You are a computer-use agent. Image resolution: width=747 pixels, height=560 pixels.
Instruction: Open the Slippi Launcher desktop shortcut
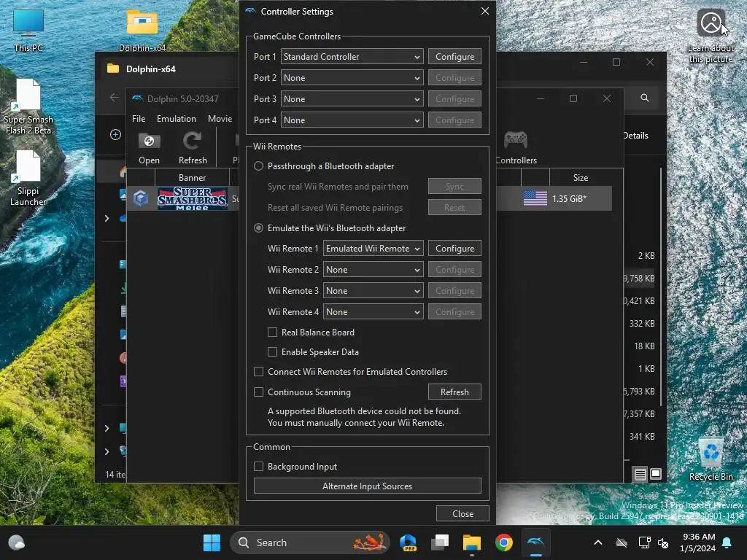[28, 178]
